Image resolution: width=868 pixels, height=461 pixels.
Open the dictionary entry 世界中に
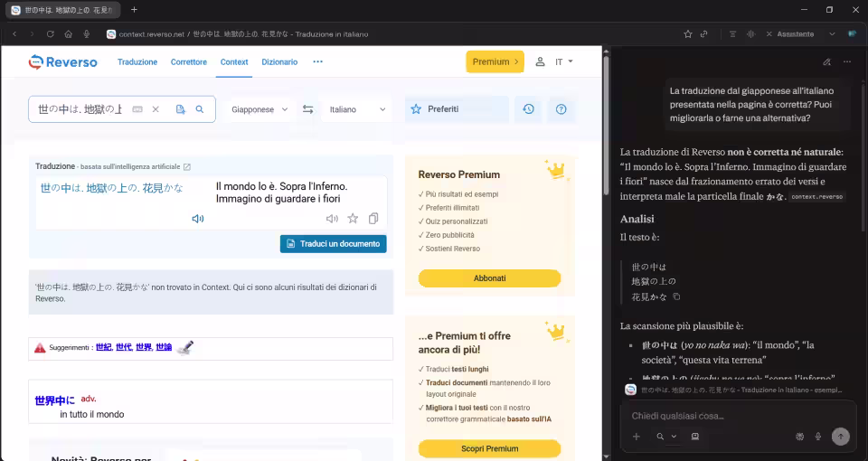(x=54, y=400)
